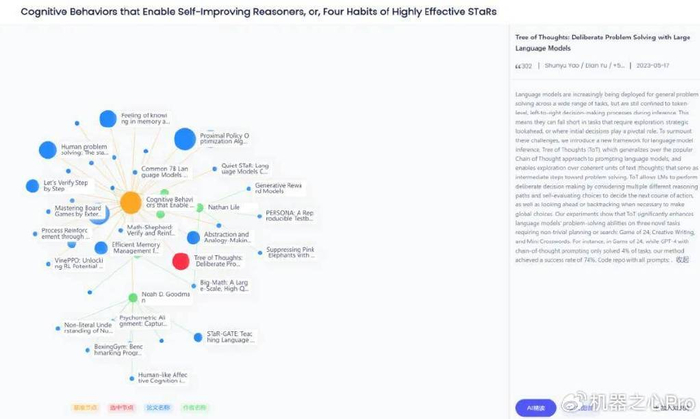The height and width of the screenshot is (419, 700).
Task: Toggle the blue paper-name legend tag
Action: (158, 407)
